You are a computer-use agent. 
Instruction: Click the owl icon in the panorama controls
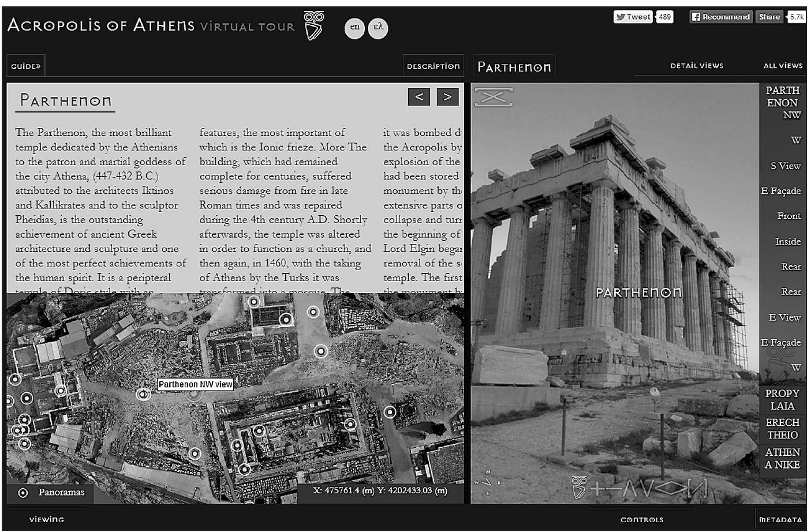(578, 487)
